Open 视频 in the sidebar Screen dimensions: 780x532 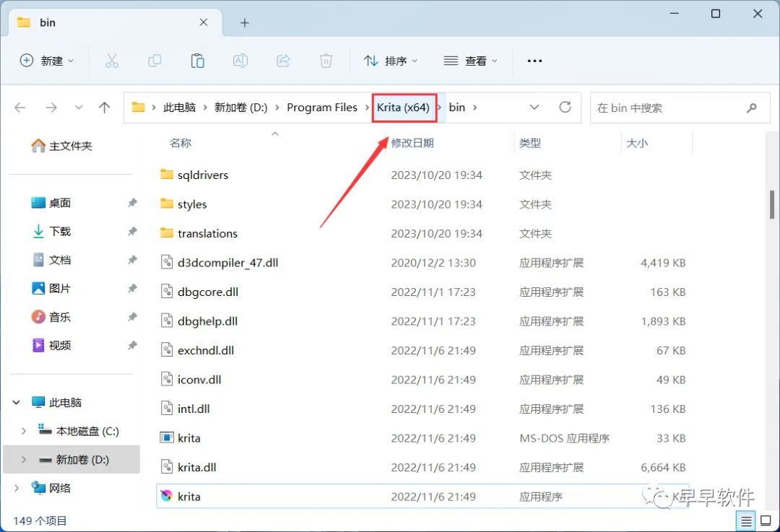click(51, 345)
